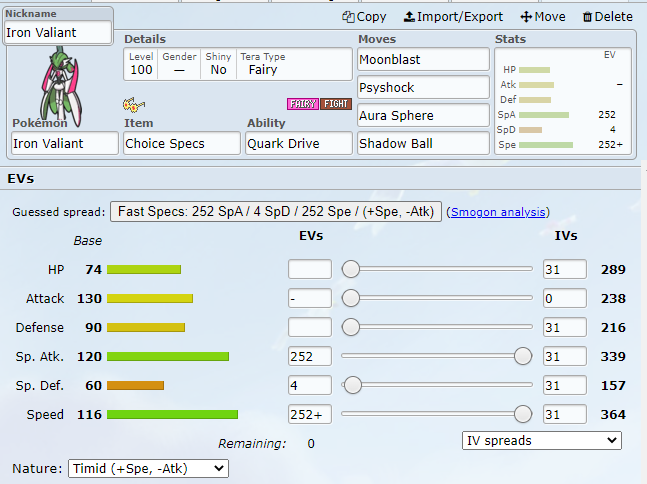Click the Remaining EVs value 0

[x=311, y=444]
